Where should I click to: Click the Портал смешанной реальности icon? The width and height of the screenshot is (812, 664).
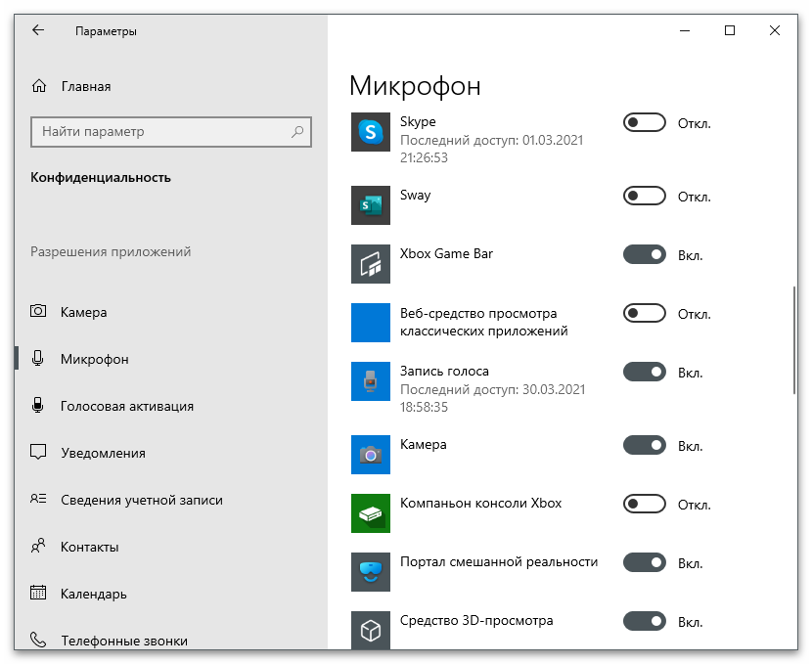(370, 572)
